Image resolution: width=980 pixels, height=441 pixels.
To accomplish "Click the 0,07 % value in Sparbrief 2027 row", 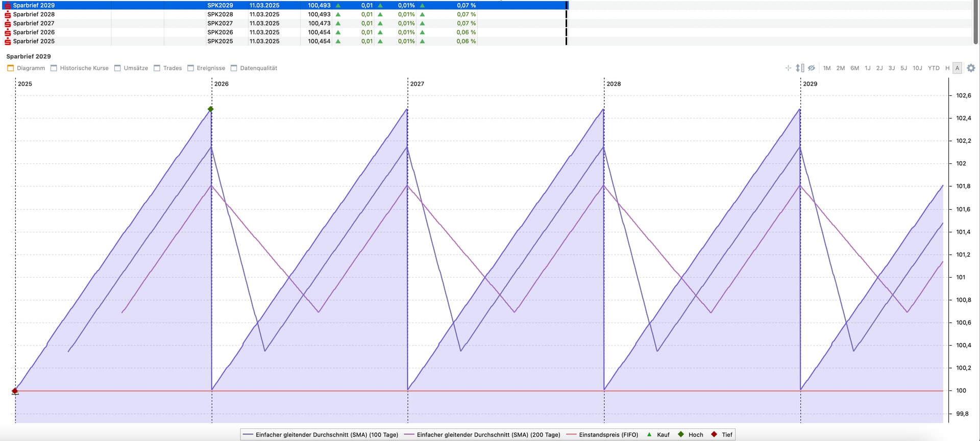I will 466,23.
